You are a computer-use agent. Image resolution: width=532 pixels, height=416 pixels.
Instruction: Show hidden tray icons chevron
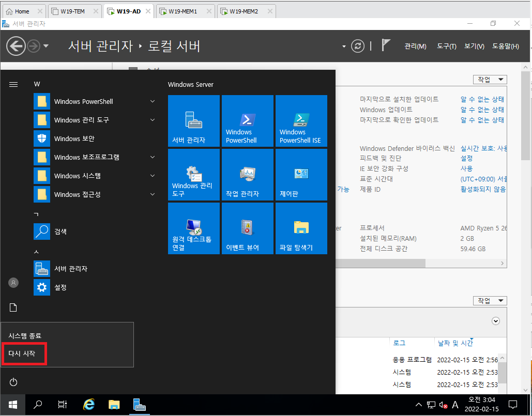point(419,405)
